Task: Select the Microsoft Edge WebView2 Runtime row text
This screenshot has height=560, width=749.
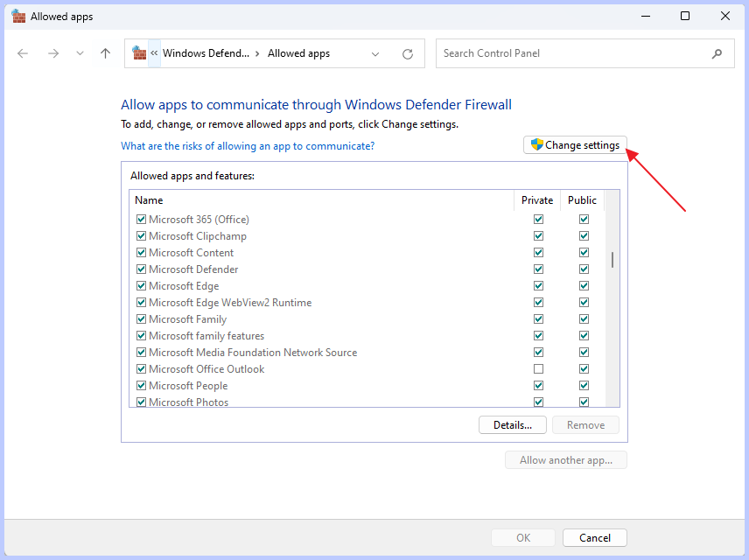Action: [230, 303]
